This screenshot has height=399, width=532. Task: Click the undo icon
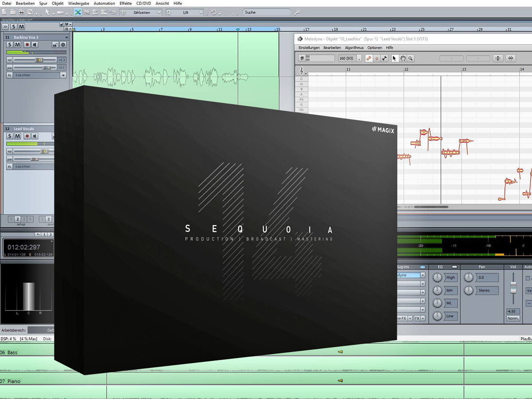coord(214,12)
